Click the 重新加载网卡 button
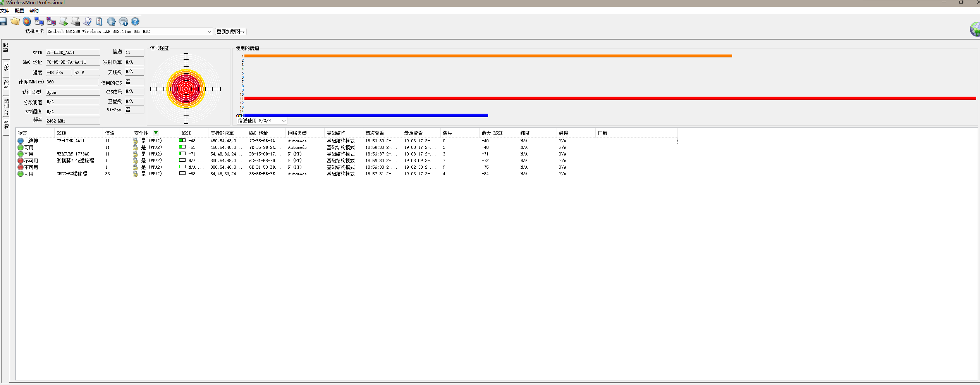Image resolution: width=980 pixels, height=385 pixels. (x=230, y=31)
